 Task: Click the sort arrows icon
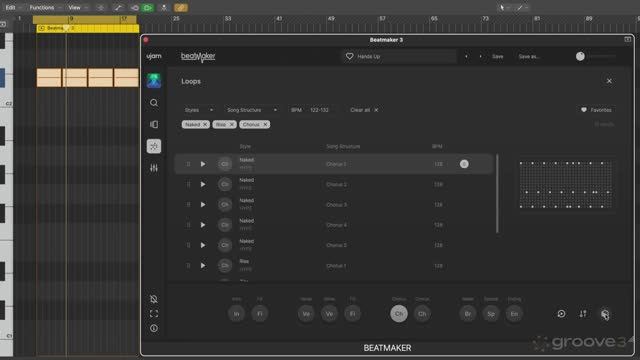pos(583,313)
